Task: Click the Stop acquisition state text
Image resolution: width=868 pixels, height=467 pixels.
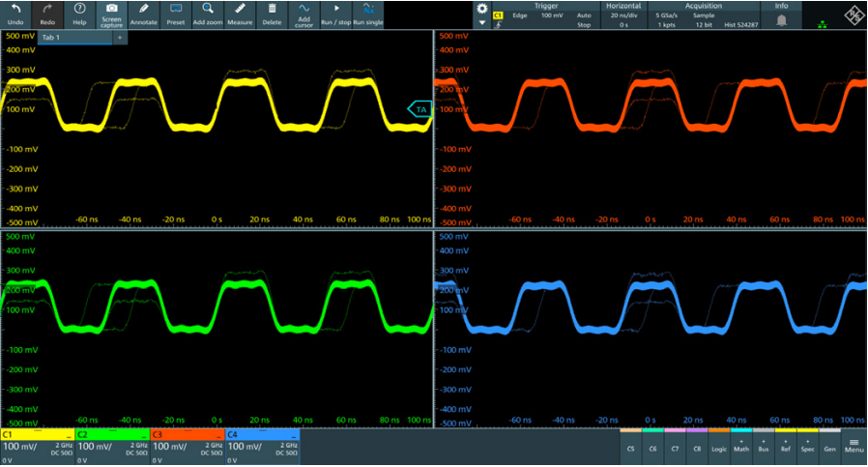Action: (584, 25)
